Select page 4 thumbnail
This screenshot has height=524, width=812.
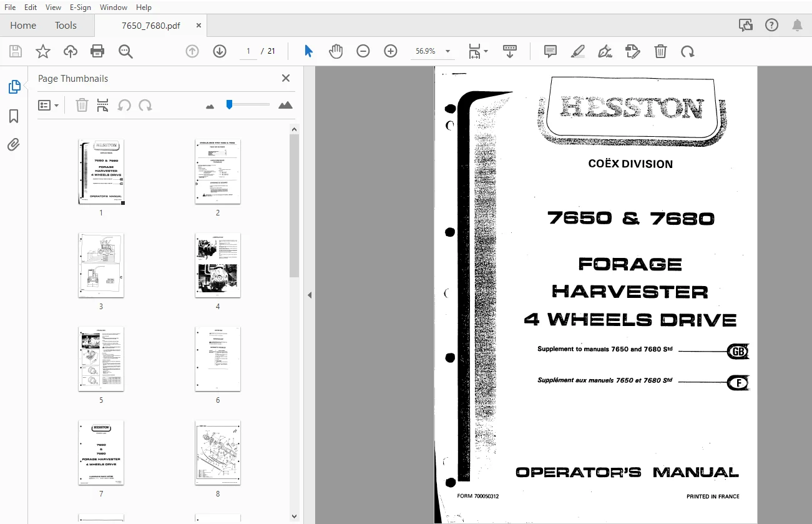coord(218,265)
